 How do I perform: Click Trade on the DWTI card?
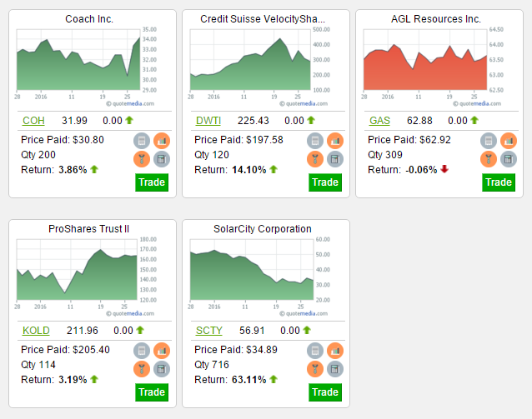point(325,182)
